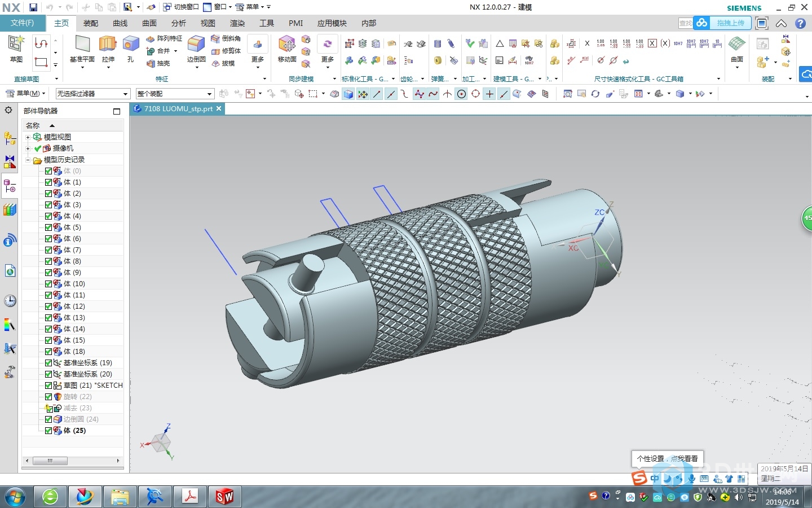Viewport: 812px width, 508px height.
Task: Uncheck the 体 (18) checkbox
Action: coord(48,352)
